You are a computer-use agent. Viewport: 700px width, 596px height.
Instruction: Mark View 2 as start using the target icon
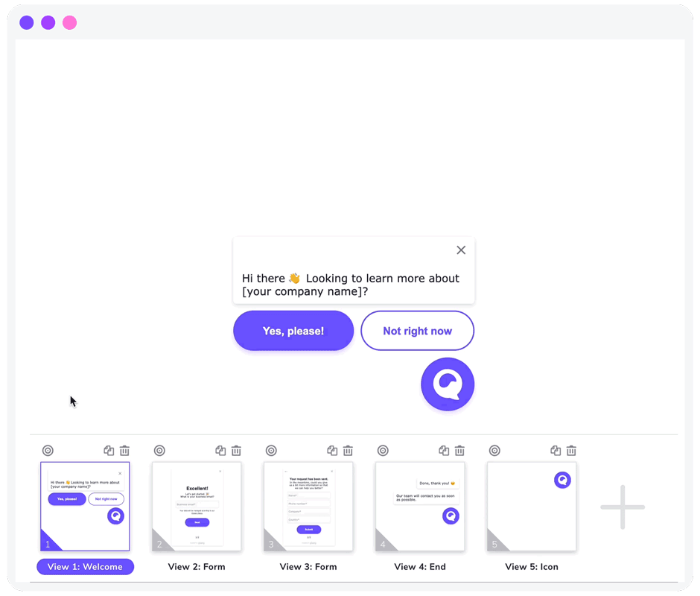(160, 450)
